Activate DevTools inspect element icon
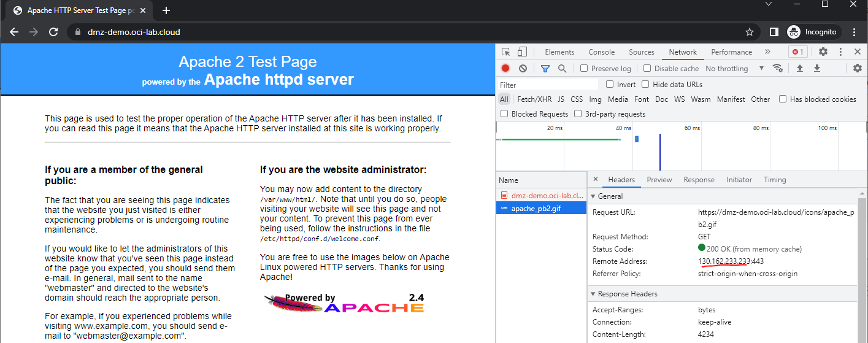Viewport: 868px width, 343px height. (506, 52)
